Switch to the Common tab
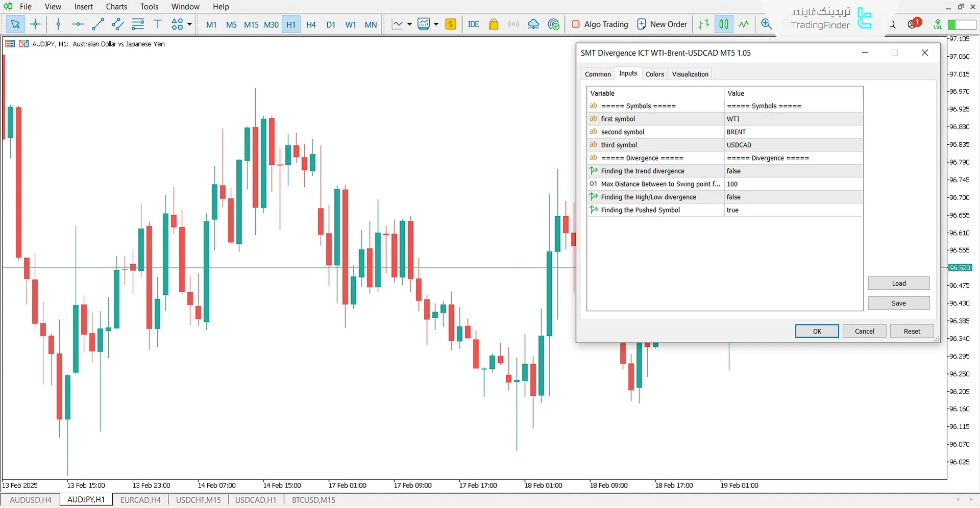 (598, 74)
